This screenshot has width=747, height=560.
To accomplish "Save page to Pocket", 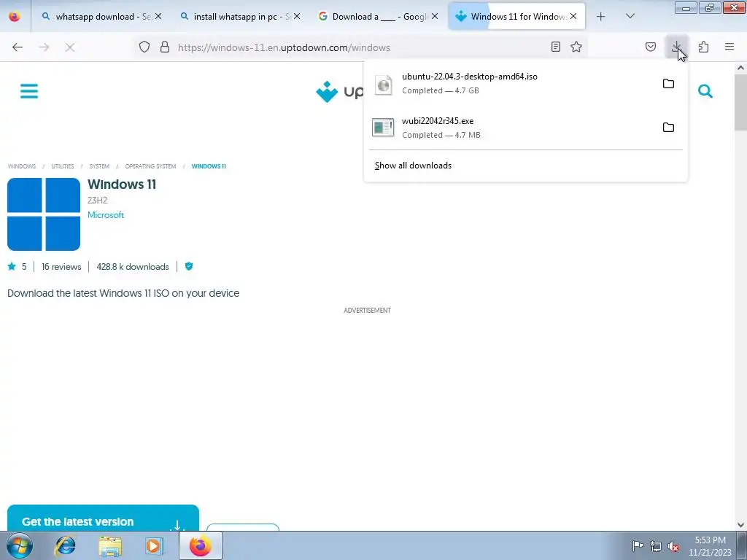I will [650, 47].
